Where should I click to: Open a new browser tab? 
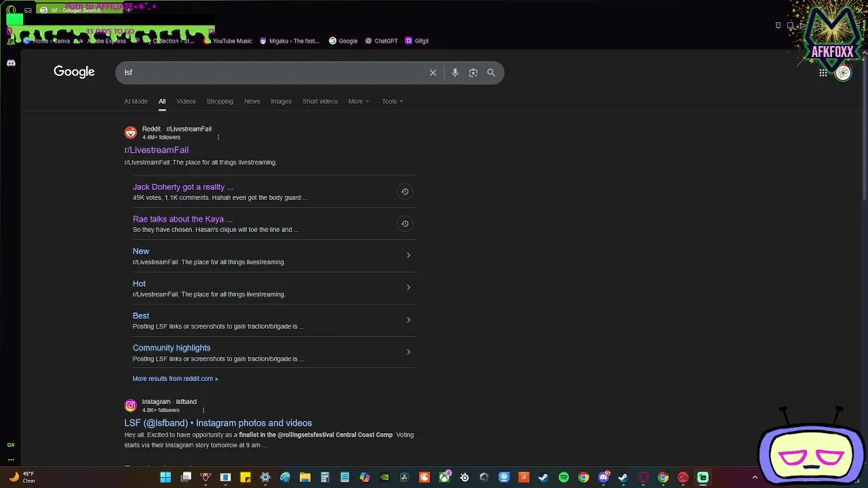[x=128, y=10]
